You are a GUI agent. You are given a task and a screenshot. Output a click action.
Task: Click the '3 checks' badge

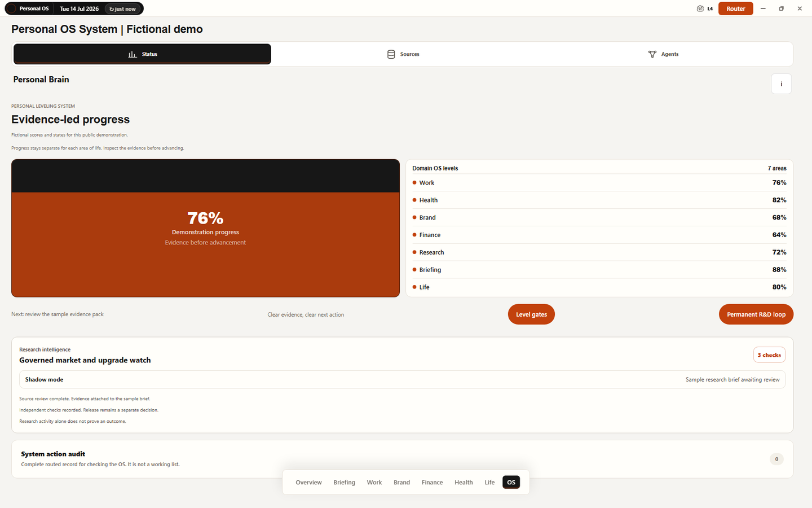tap(769, 354)
